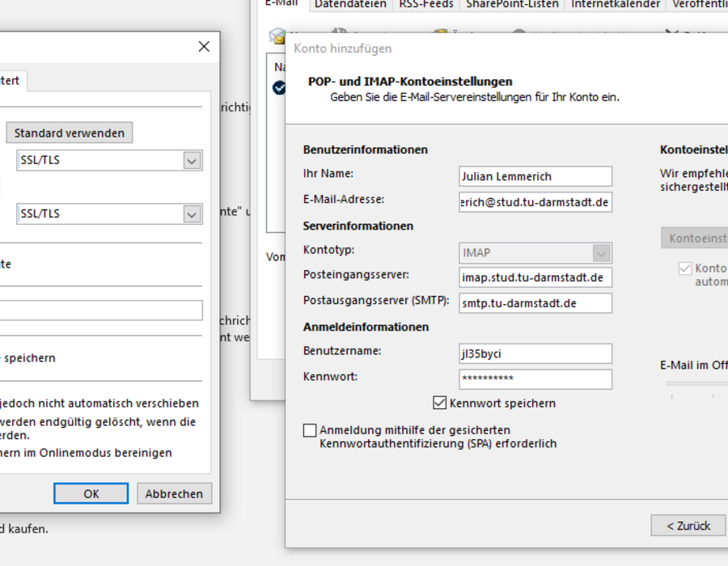Click the POP- und IMAP-Kontoeinstellungen heading

410,82
